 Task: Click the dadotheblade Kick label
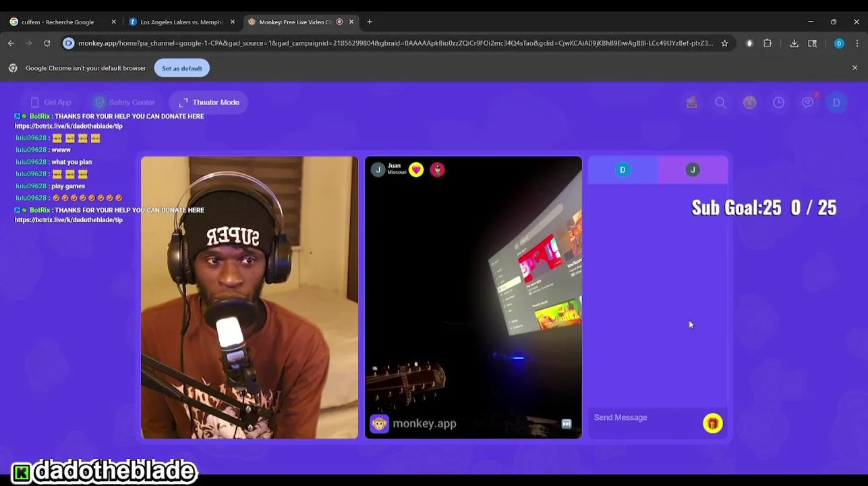click(105, 471)
